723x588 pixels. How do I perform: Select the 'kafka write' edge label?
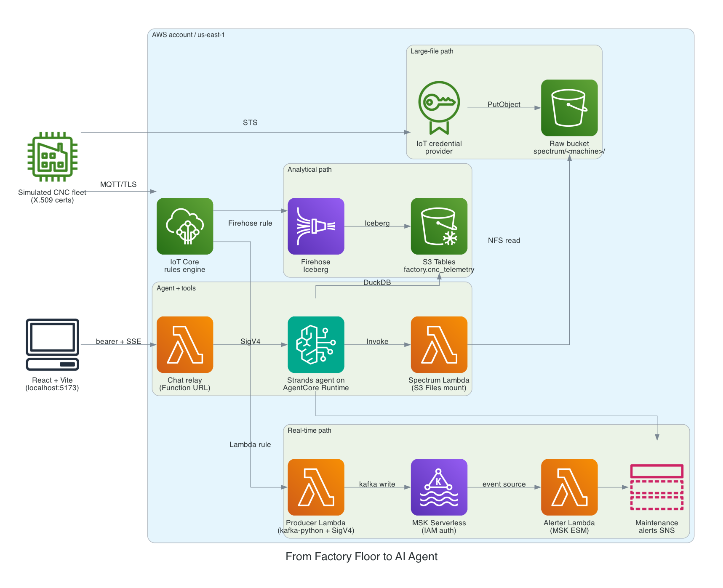pyautogui.click(x=377, y=484)
